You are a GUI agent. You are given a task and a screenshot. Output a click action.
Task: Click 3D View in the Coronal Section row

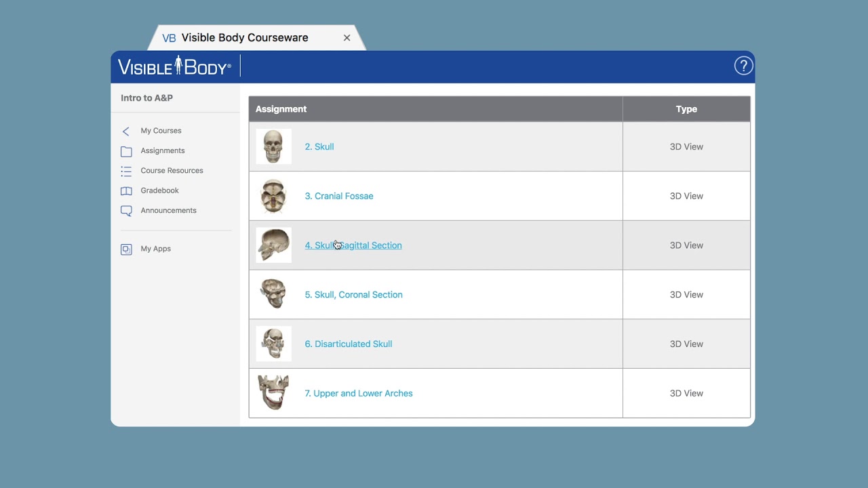coord(686,295)
